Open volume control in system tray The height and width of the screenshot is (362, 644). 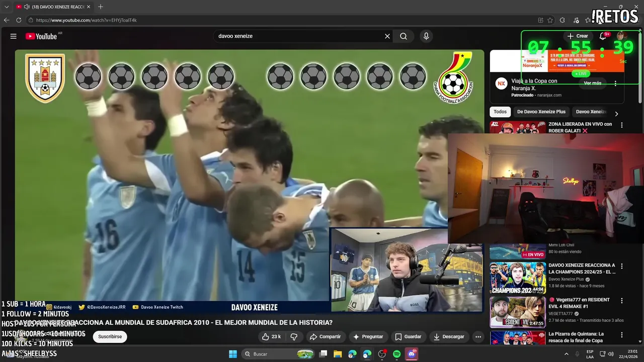coord(611,354)
